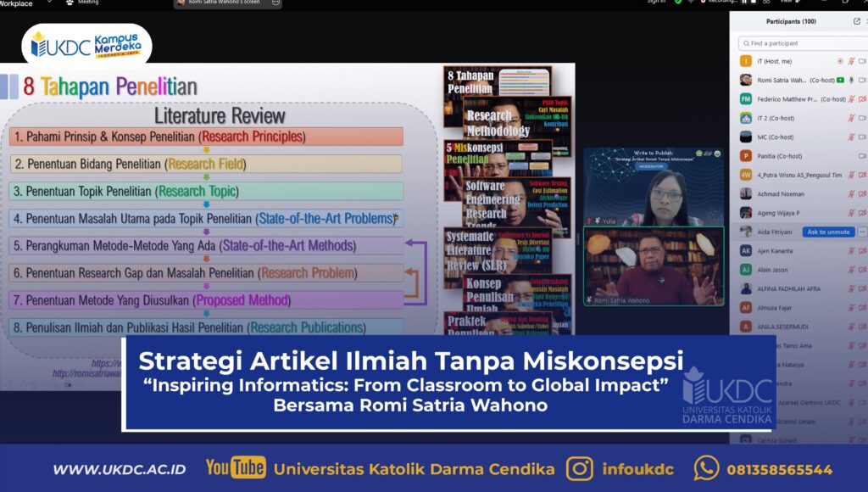Click Almuza Fajar's muted microphone icon
Viewport: 868px width, 492px height.
coord(851,307)
